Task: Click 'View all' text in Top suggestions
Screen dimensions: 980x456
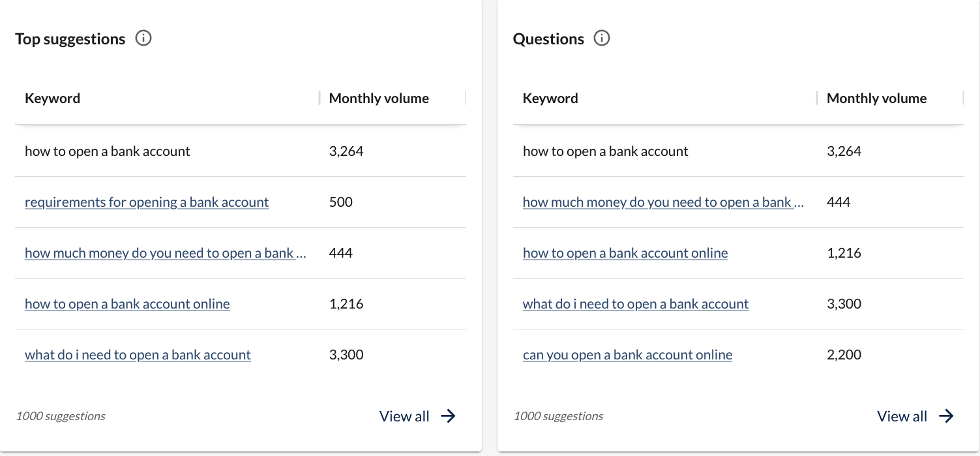Action: click(404, 416)
